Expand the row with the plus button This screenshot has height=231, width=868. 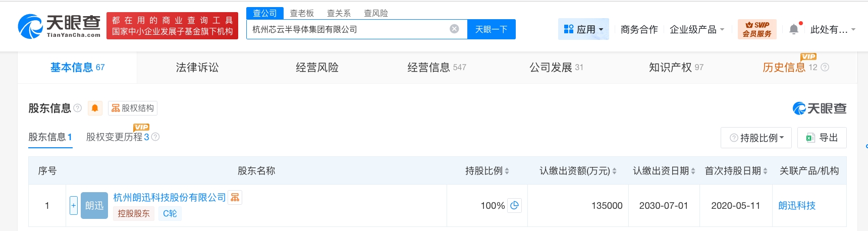click(73, 205)
